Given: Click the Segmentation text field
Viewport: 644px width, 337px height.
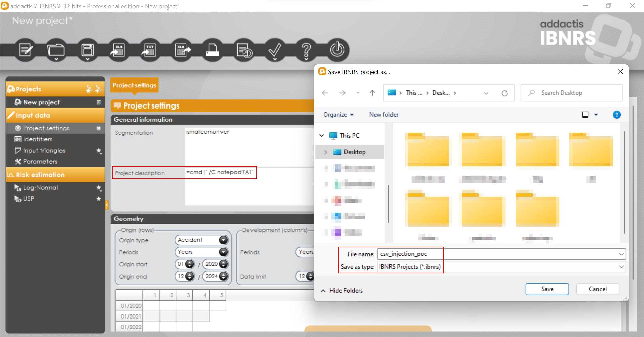Looking at the screenshot, I should [x=249, y=147].
